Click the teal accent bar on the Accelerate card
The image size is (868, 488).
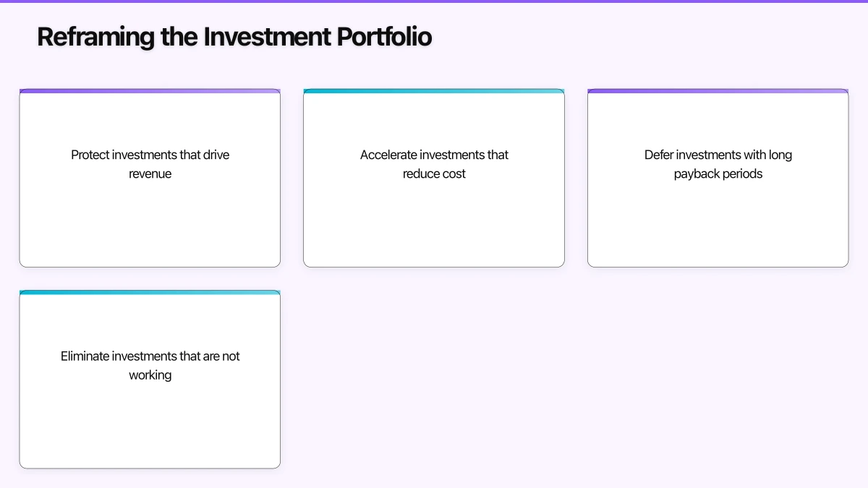[x=434, y=91]
